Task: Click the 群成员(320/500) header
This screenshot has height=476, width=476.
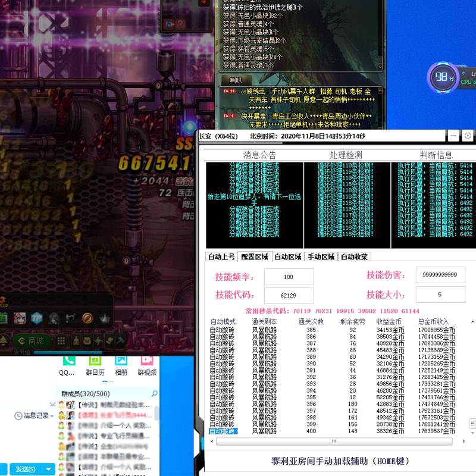Action: point(86,394)
